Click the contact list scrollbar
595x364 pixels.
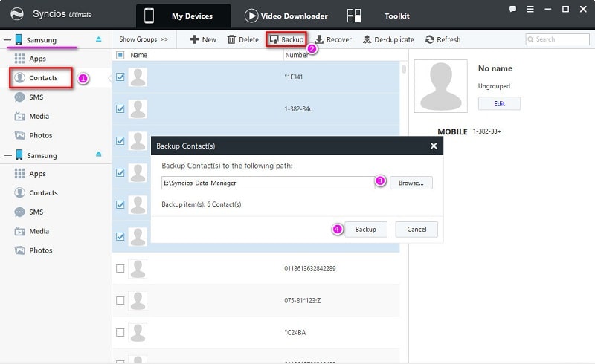[x=404, y=69]
